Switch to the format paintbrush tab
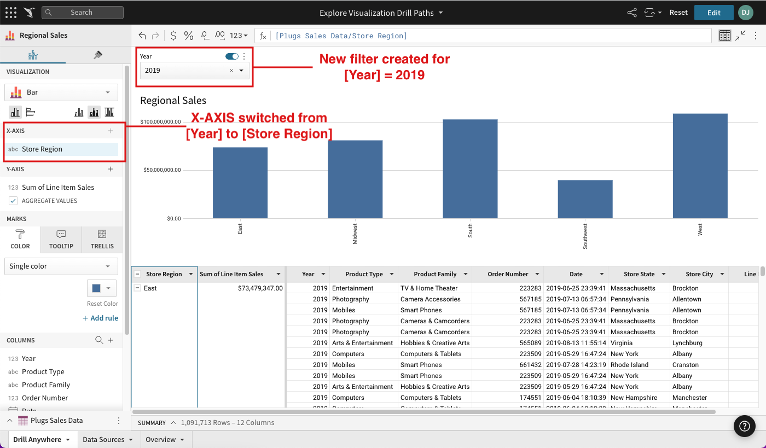Viewport: 766px width, 448px height. 97,55
